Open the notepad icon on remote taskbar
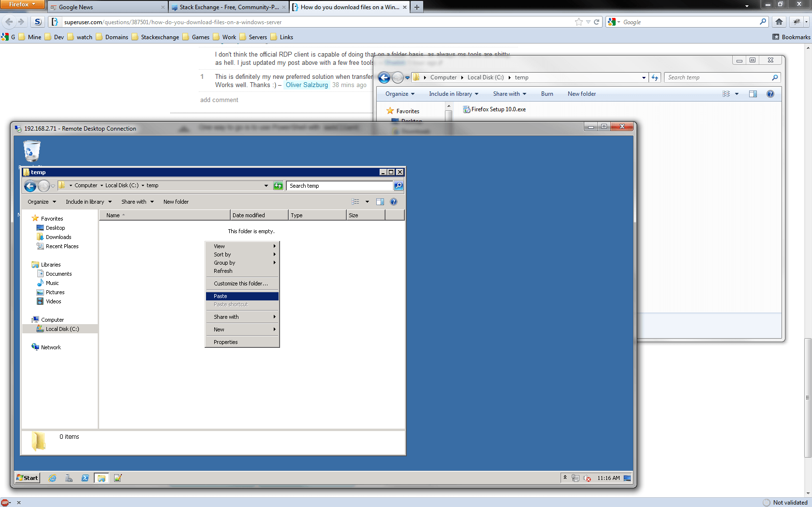 (118, 478)
